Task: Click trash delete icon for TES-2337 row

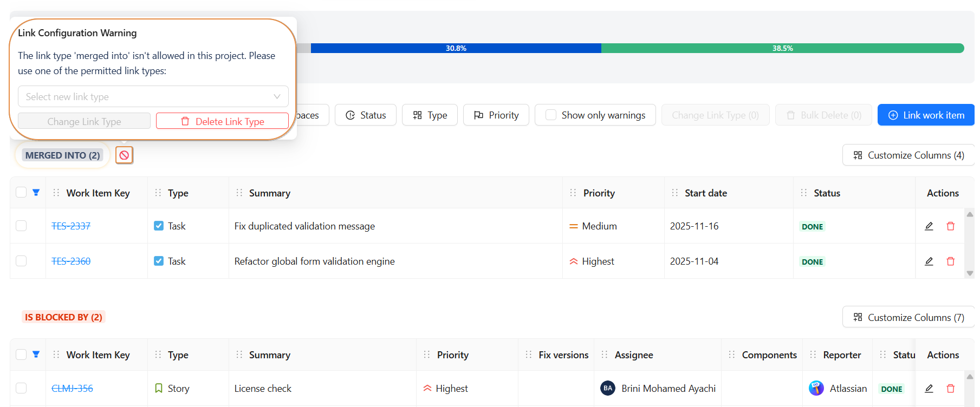Action: (x=950, y=226)
